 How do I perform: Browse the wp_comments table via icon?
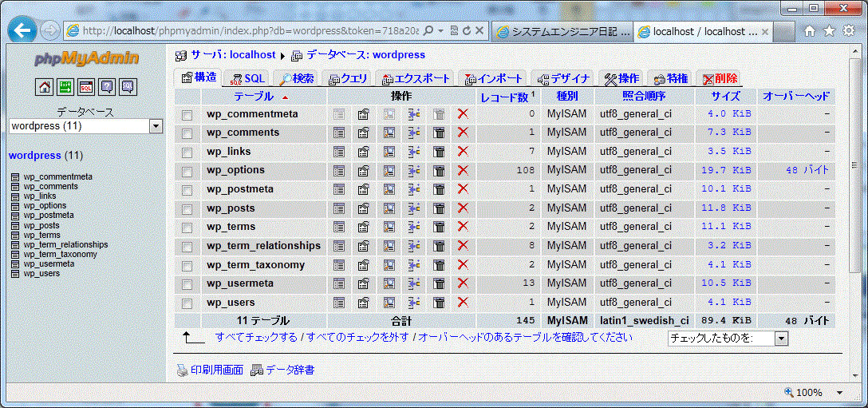(x=339, y=133)
